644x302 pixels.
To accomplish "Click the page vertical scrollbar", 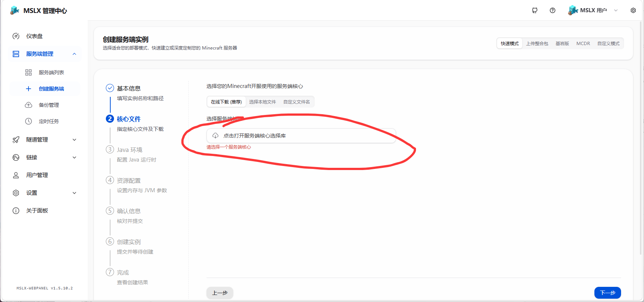I will click(641, 139).
